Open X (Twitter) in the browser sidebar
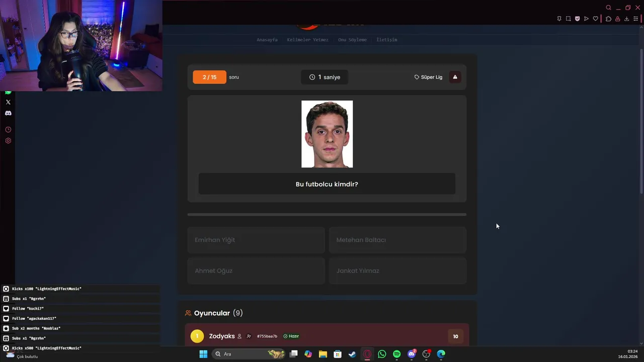 point(8,102)
